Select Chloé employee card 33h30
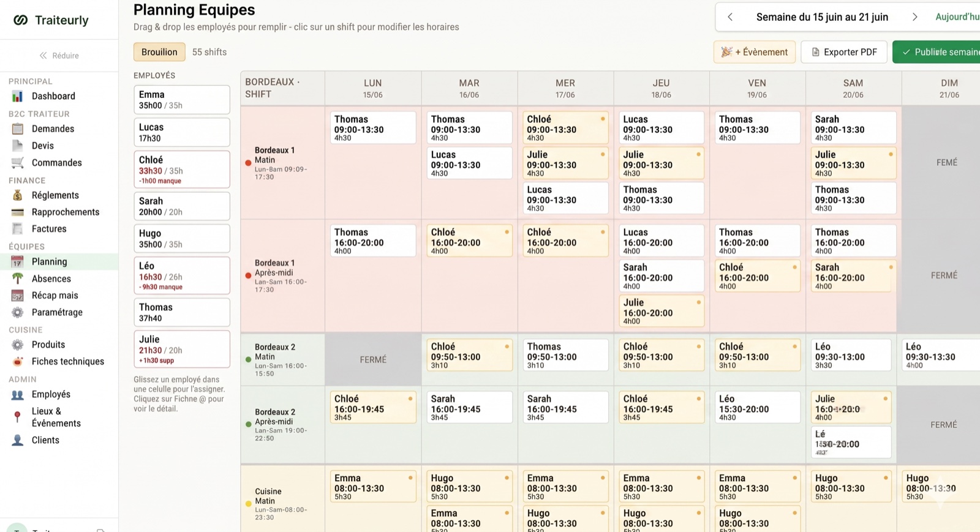980x532 pixels. [182, 170]
